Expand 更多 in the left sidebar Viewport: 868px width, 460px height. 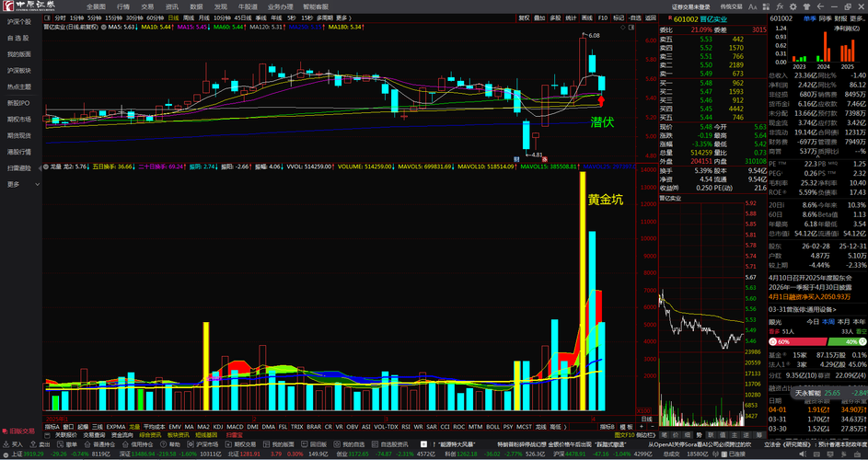coord(22,184)
